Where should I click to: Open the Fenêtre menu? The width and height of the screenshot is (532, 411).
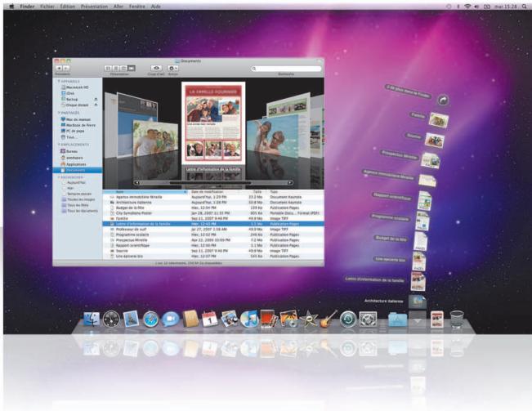click(x=137, y=6)
